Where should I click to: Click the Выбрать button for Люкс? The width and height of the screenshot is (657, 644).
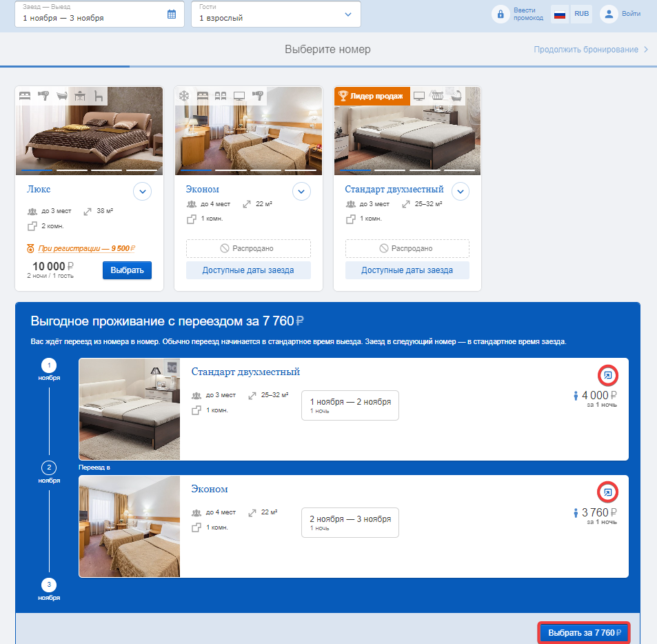[127, 270]
